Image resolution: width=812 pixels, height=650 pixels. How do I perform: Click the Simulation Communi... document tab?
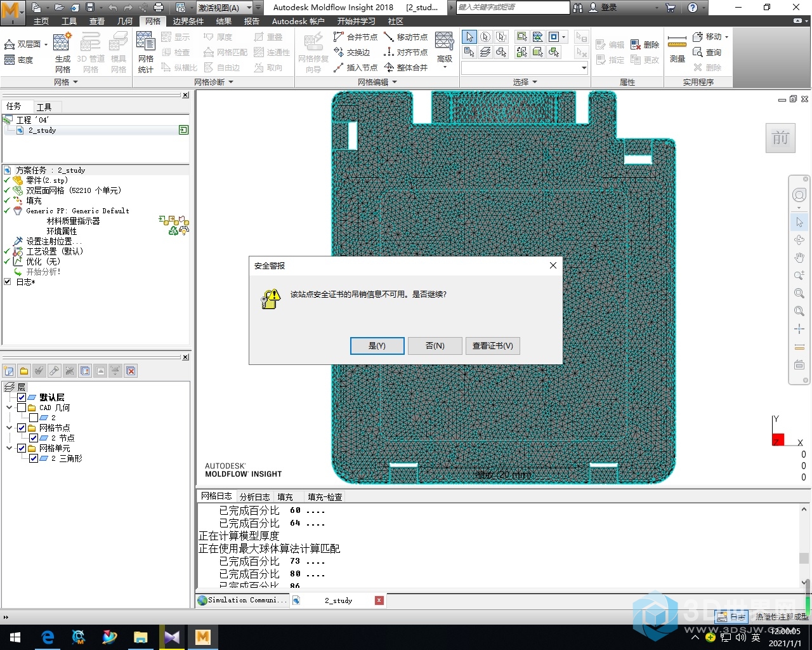(x=242, y=600)
